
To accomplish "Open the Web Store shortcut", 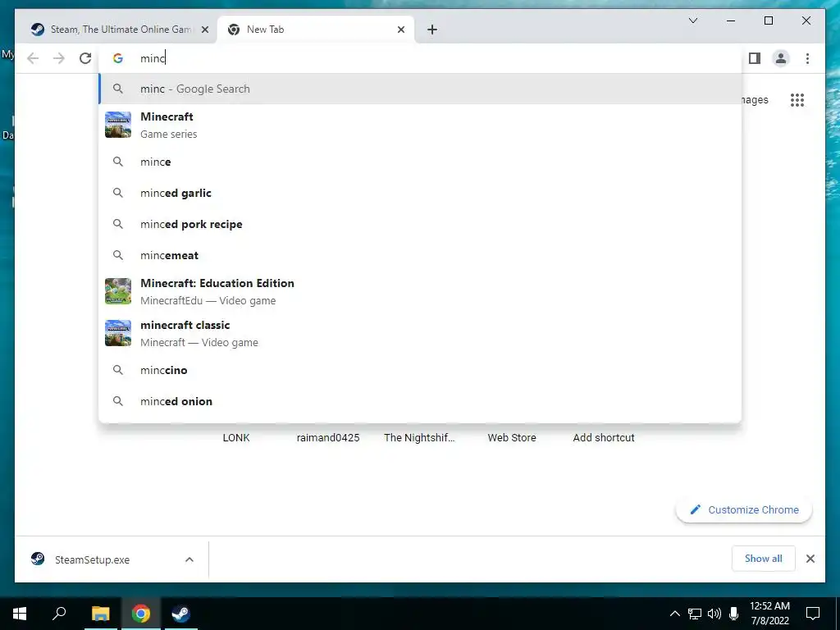I will pyautogui.click(x=512, y=438).
